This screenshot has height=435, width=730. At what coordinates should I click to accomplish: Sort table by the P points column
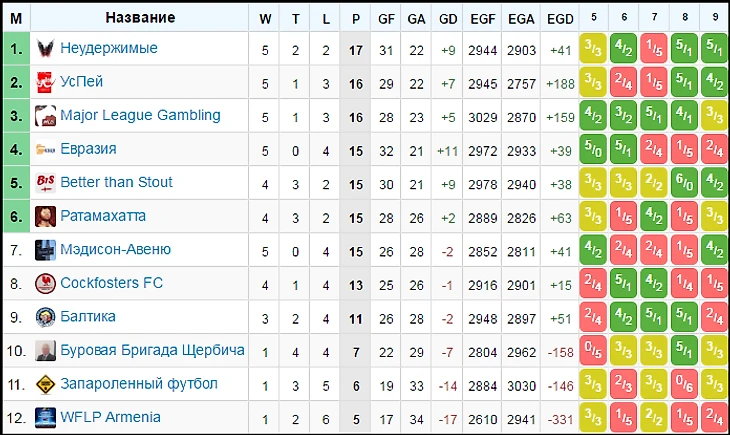pos(357,17)
